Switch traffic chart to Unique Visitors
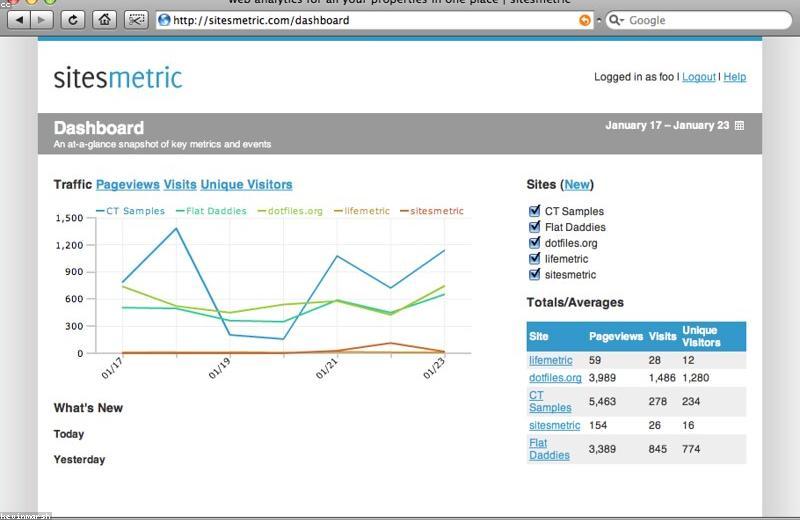The image size is (800, 520). coord(246,185)
